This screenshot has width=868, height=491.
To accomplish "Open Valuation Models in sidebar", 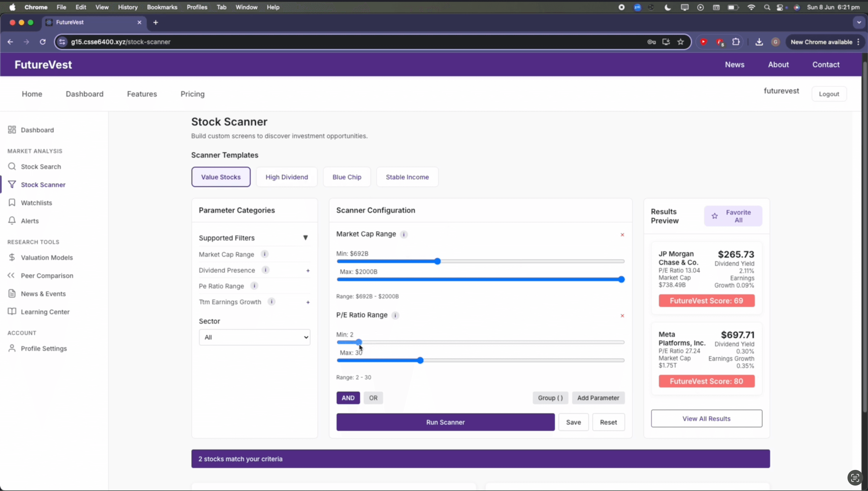I will point(40,258).
